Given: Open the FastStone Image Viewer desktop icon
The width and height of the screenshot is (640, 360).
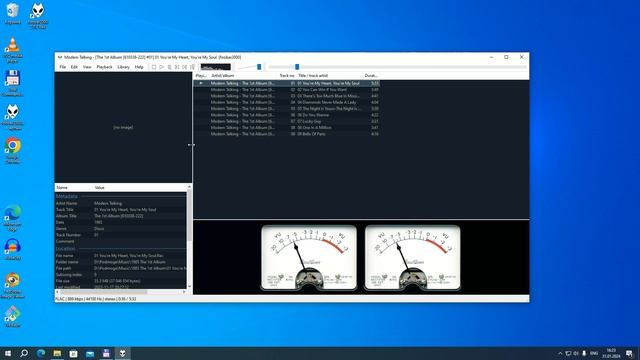Looking at the screenshot, I should pos(13,286).
